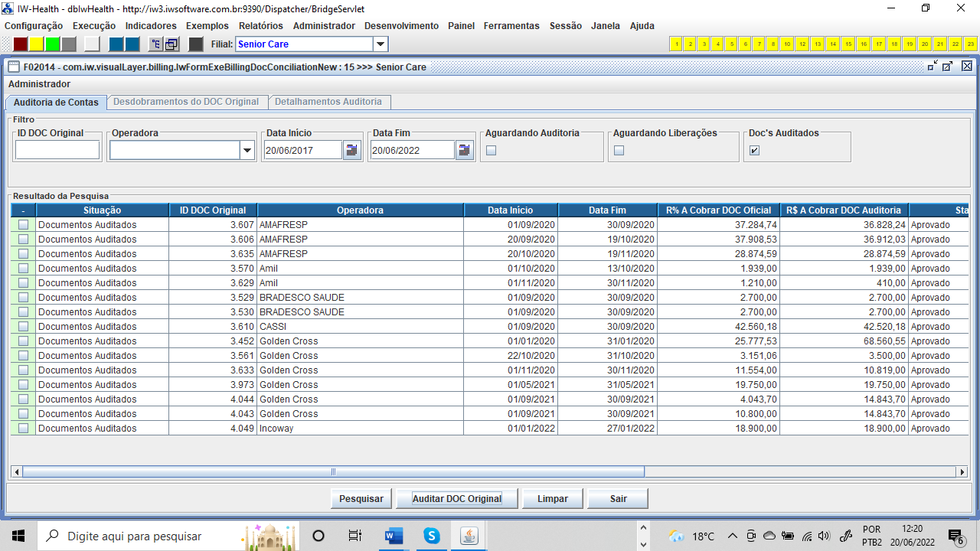This screenshot has width=980, height=551.
Task: Click yellow shortcut button 8
Action: pos(773,44)
